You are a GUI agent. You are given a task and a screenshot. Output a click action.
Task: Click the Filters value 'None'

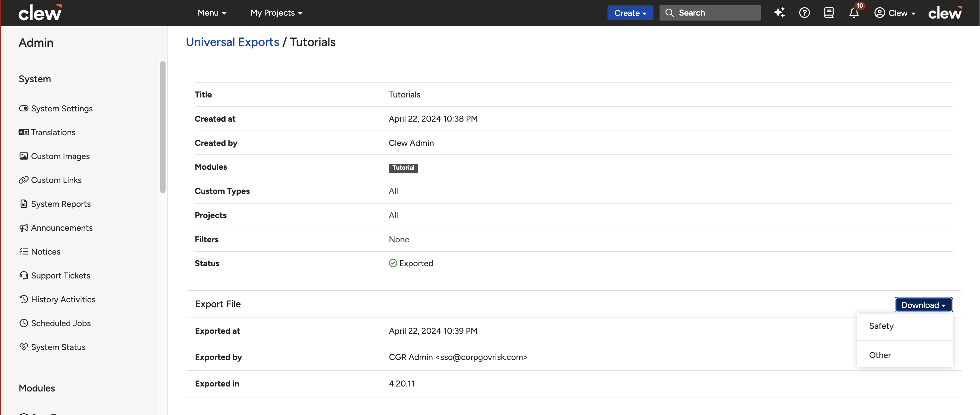399,239
